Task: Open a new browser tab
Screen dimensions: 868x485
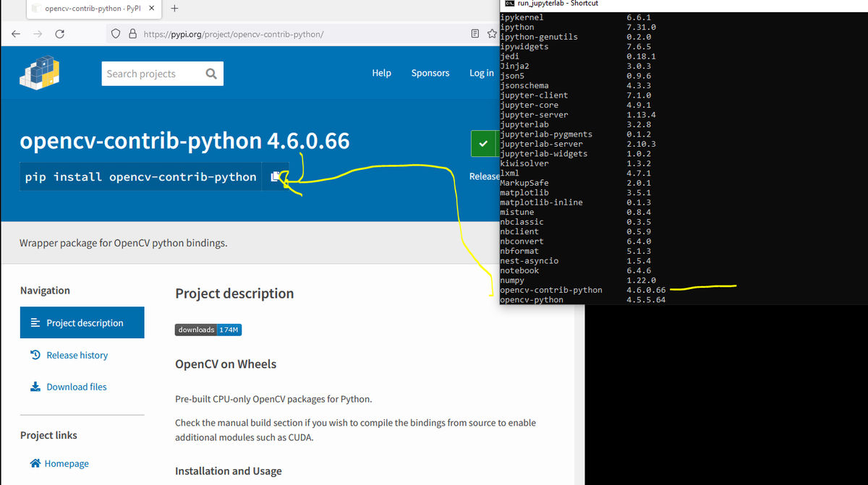Action: tap(176, 9)
